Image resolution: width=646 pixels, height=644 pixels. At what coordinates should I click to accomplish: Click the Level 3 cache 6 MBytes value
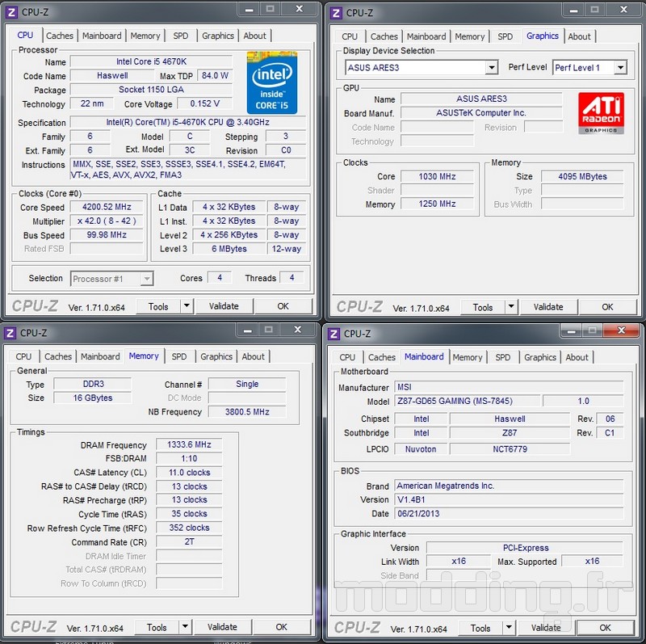pos(229,249)
